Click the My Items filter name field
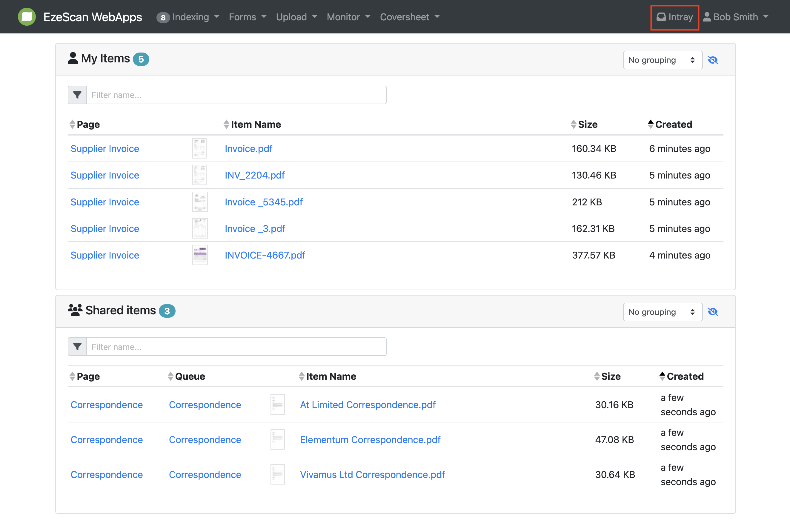790x532 pixels. 236,95
